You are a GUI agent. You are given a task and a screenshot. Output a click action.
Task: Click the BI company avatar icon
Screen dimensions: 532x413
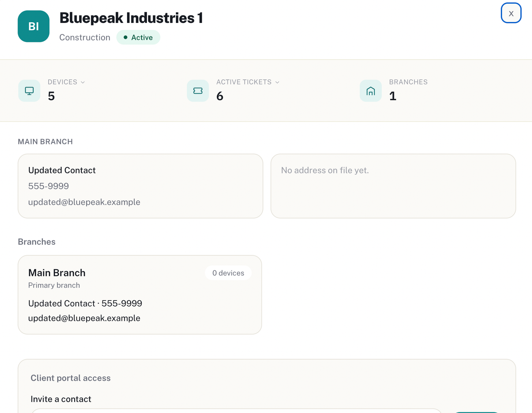tap(34, 26)
